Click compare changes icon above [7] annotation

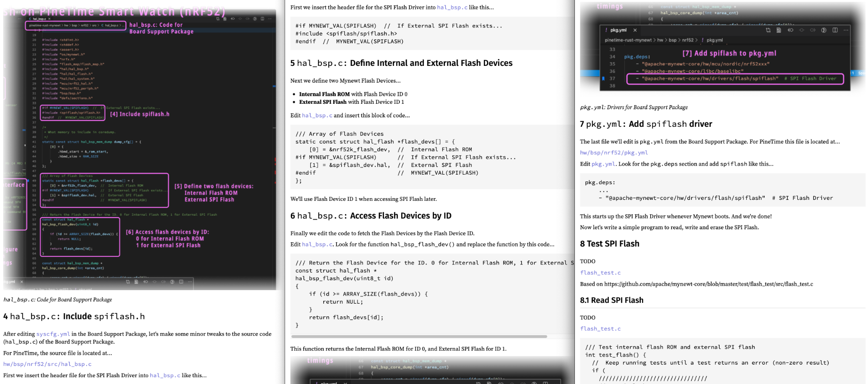click(768, 30)
